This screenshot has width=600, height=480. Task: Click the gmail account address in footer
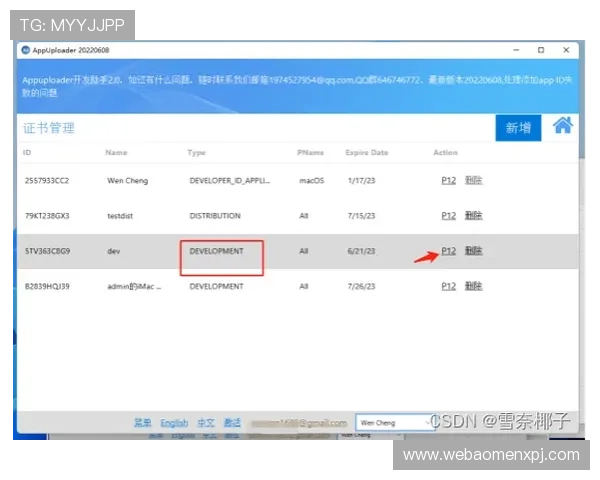pyautogui.click(x=299, y=423)
